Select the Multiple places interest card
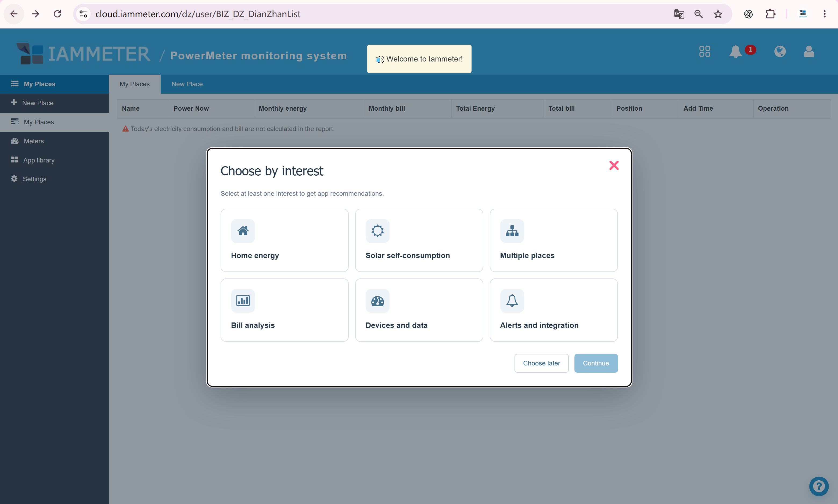The height and width of the screenshot is (504, 838). tap(553, 240)
